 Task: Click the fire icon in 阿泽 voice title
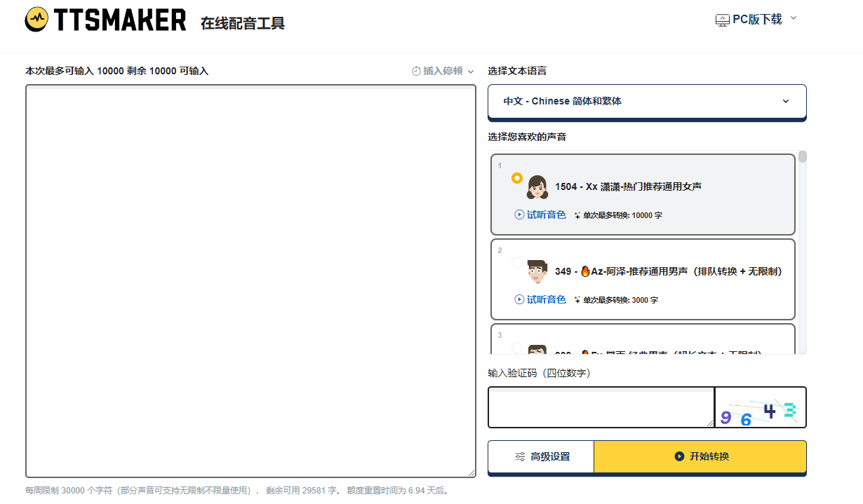click(x=585, y=271)
